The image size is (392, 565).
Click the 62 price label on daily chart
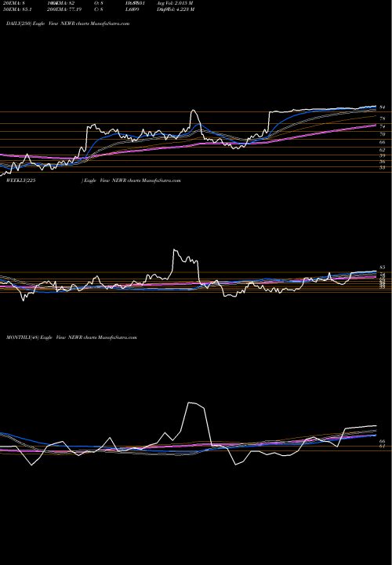point(383,150)
